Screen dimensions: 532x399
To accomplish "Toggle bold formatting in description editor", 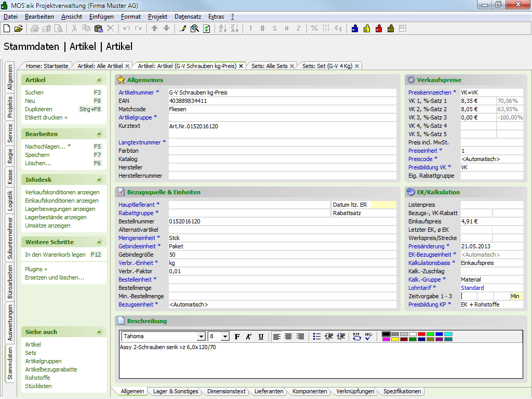I will pos(237,337).
